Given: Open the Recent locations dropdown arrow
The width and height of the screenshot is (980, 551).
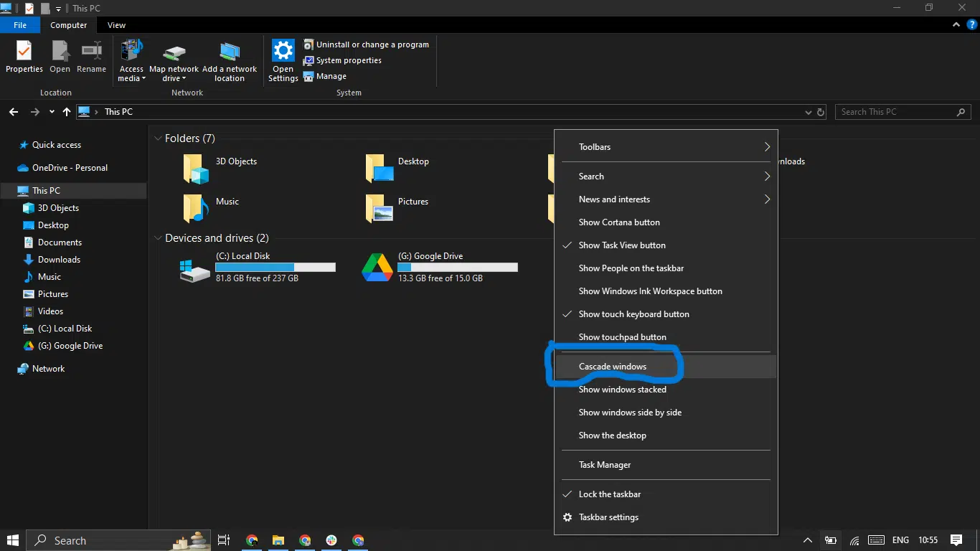Looking at the screenshot, I should coord(52,112).
